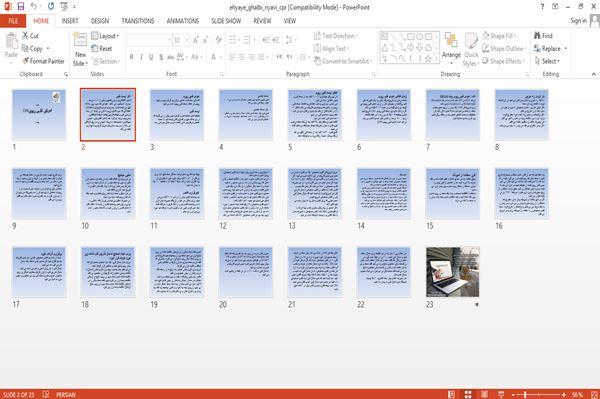This screenshot has height=399, width=600.
Task: Click the Reset slide command
Action: coord(102,48)
